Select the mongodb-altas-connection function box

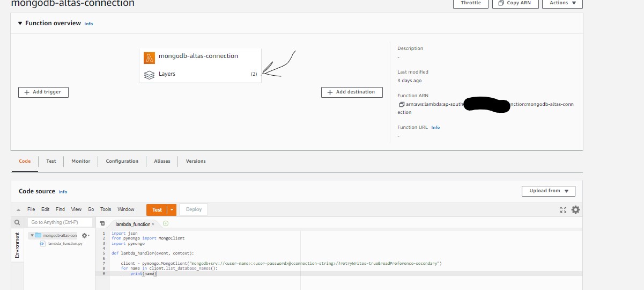pyautogui.click(x=200, y=66)
